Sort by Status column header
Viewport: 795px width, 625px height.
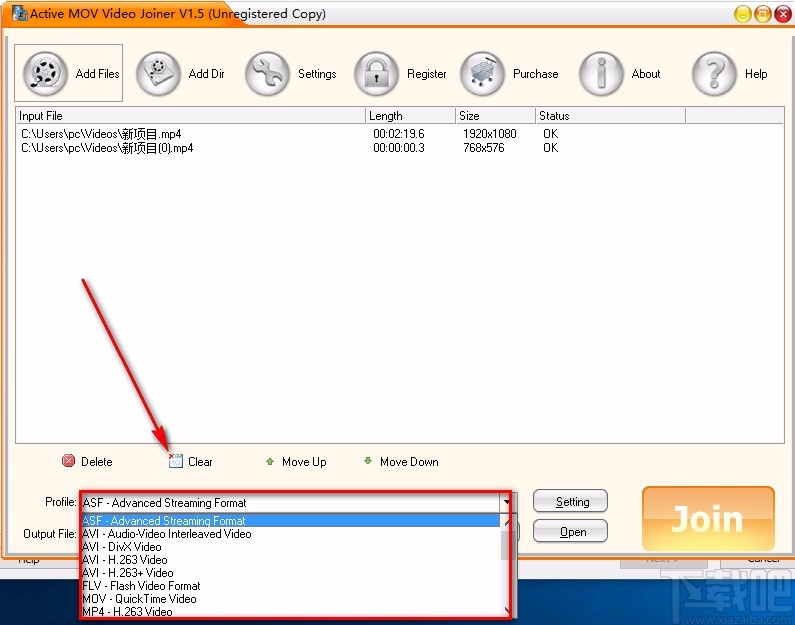(610, 116)
